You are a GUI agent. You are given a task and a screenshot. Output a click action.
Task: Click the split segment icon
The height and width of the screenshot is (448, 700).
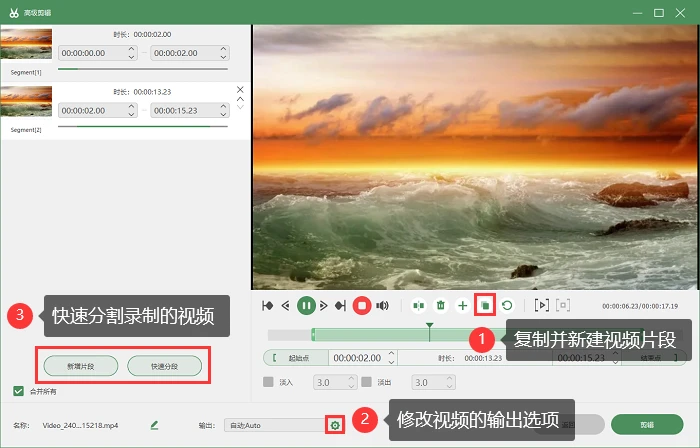pyautogui.click(x=418, y=306)
